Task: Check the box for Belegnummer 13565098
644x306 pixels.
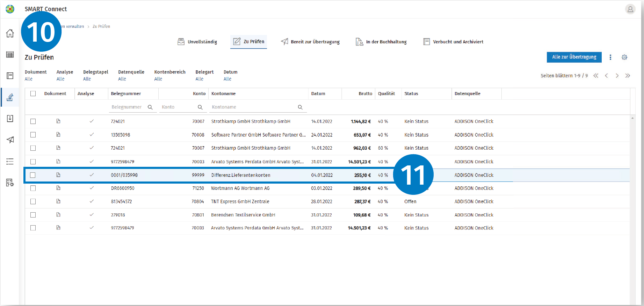Action: coord(33,135)
